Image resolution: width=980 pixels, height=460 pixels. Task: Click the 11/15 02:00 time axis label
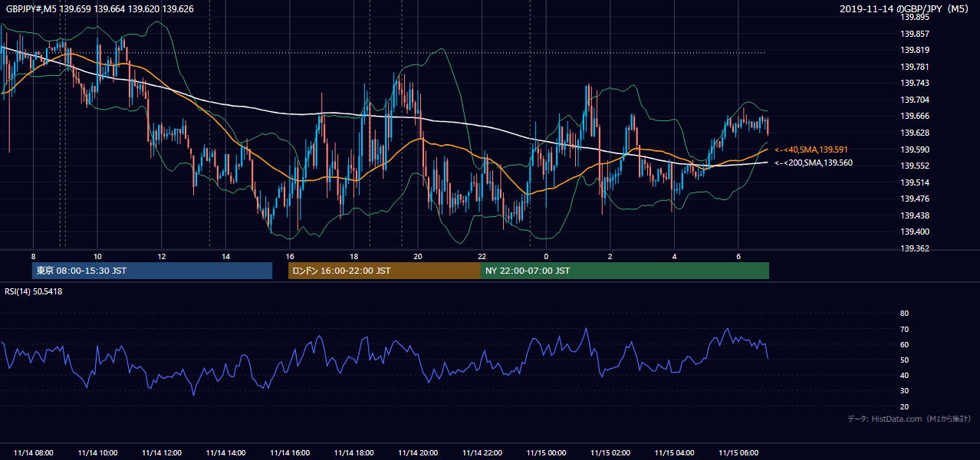[x=610, y=453]
